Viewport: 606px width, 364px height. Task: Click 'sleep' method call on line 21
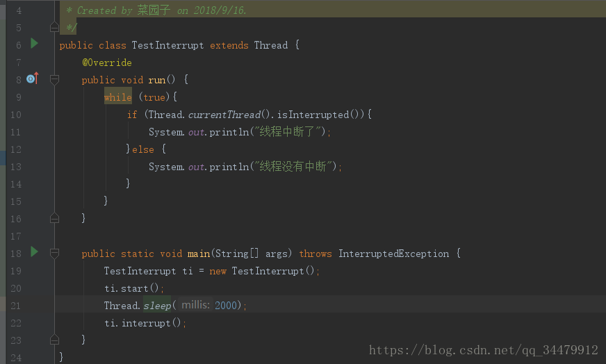(157, 306)
